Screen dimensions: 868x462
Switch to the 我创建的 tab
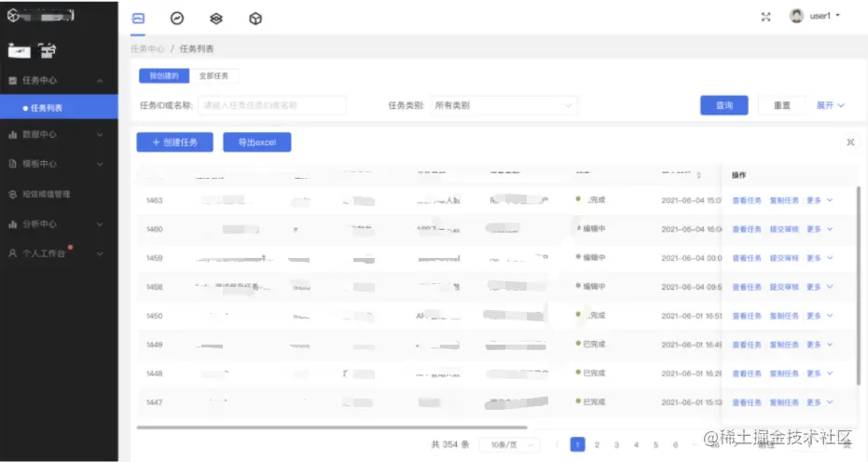pyautogui.click(x=164, y=75)
